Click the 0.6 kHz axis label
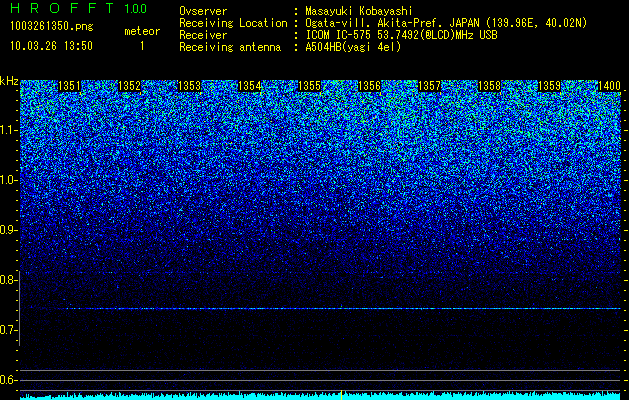Viewport: 629px width, 400px height. tap(7, 380)
